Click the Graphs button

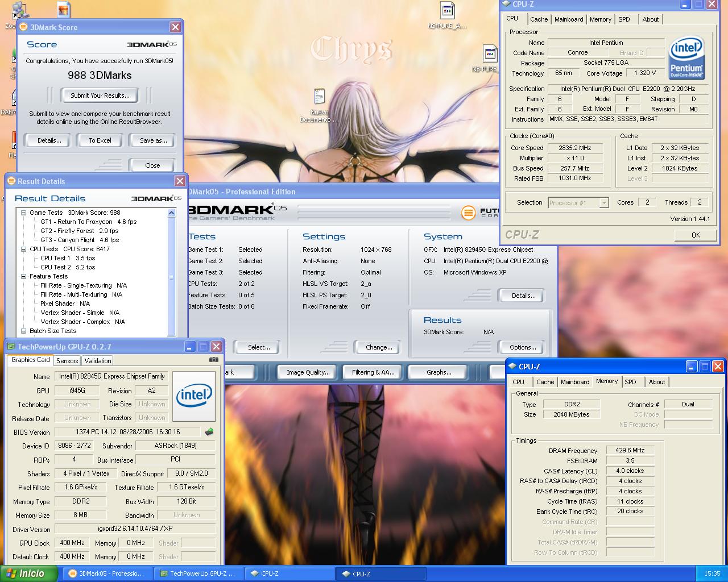click(439, 372)
